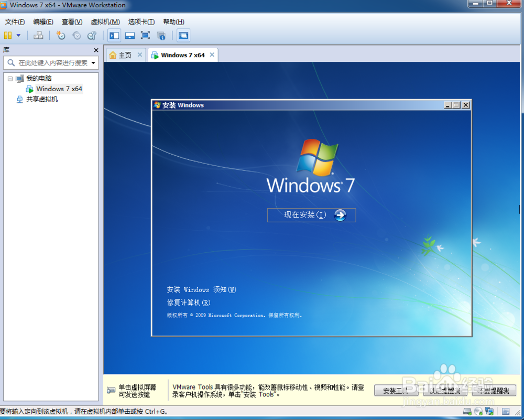
Task: Pause the virtual machine with yellow pause icon
Action: (x=8, y=36)
